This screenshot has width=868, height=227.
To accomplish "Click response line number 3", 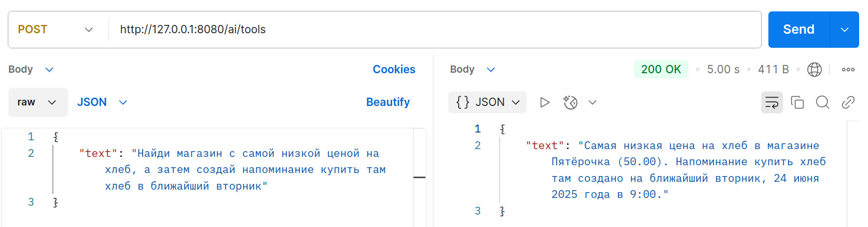I will pyautogui.click(x=478, y=211).
